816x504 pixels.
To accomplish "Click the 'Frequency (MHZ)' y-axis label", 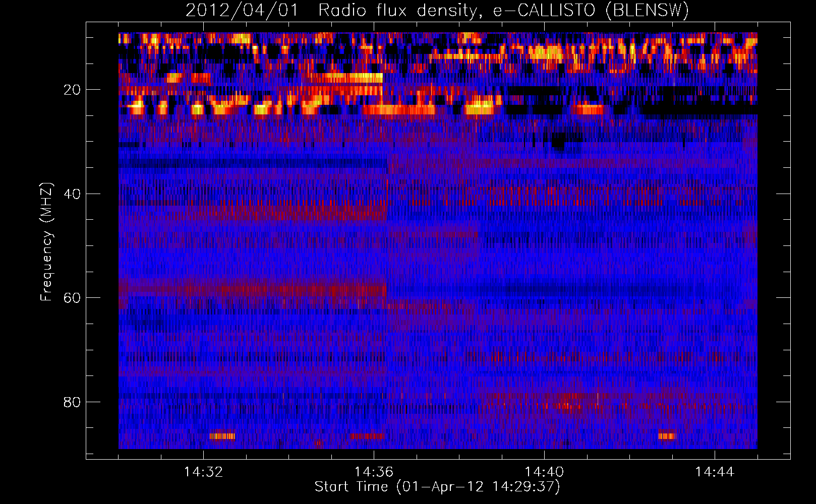I will [x=46, y=242].
